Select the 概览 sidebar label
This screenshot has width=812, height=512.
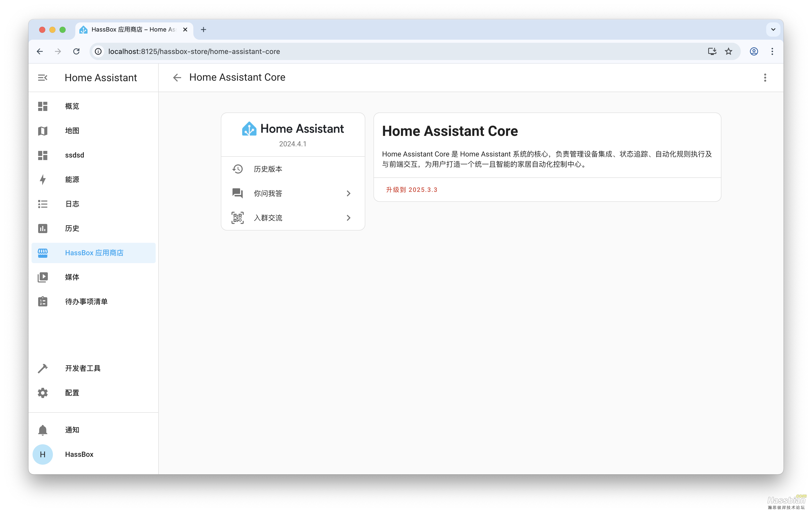(72, 106)
